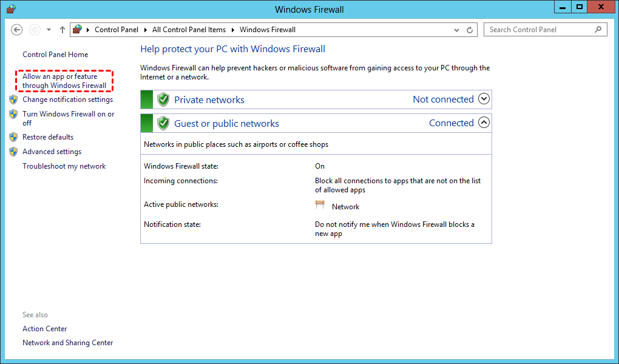
Task: Click shield icon beside Restore defaults
Action: [x=13, y=137]
